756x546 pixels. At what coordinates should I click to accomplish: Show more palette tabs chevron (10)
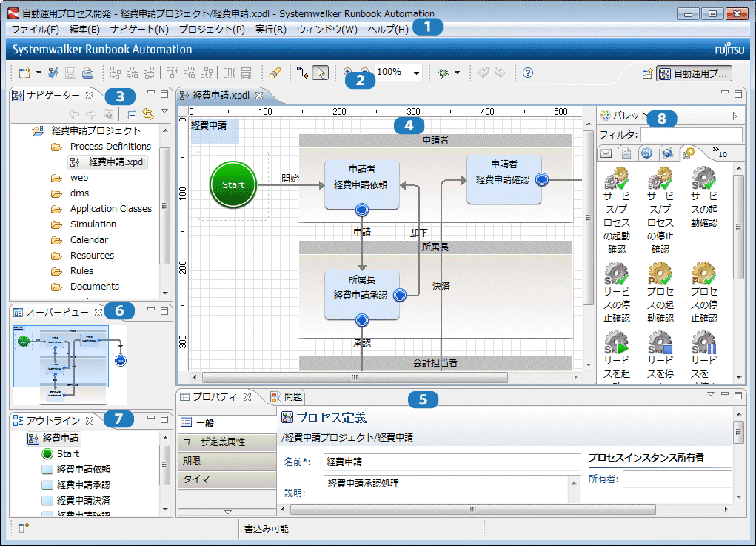[x=720, y=153]
